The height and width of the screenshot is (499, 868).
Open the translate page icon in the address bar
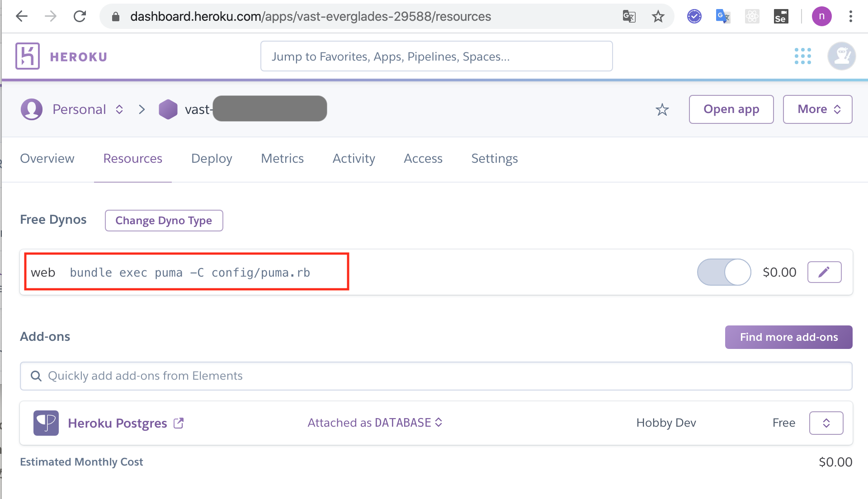(x=629, y=17)
